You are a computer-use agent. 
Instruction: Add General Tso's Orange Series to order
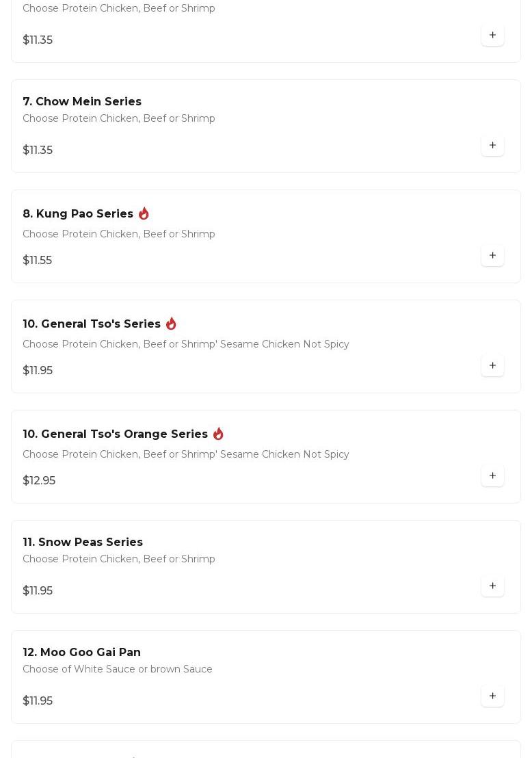pyautogui.click(x=492, y=476)
